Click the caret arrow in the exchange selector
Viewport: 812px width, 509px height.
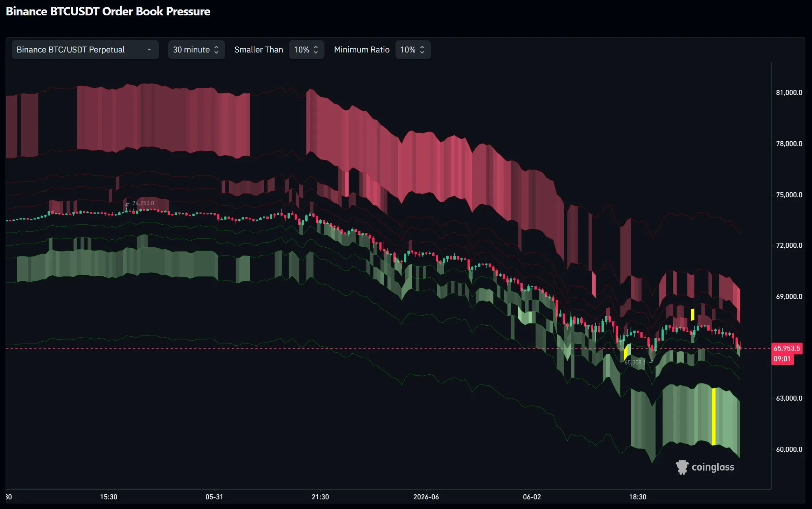pos(149,50)
